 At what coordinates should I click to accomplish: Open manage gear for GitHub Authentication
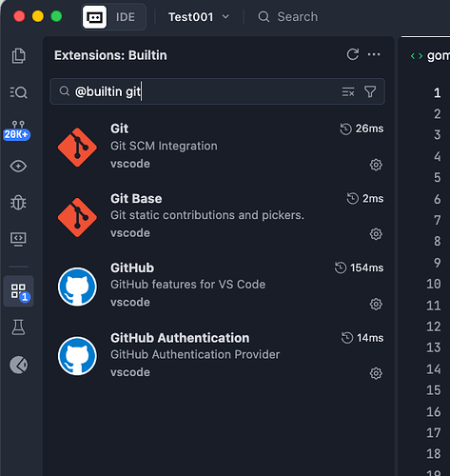coord(376,373)
